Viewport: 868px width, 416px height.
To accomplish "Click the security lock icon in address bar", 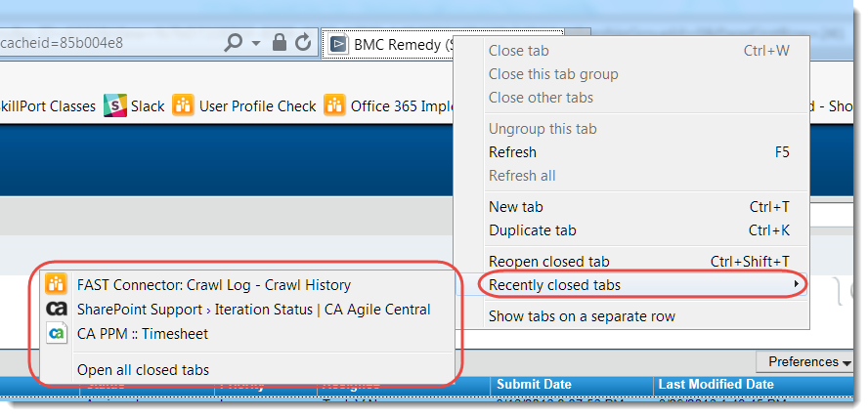I will pyautogui.click(x=280, y=43).
